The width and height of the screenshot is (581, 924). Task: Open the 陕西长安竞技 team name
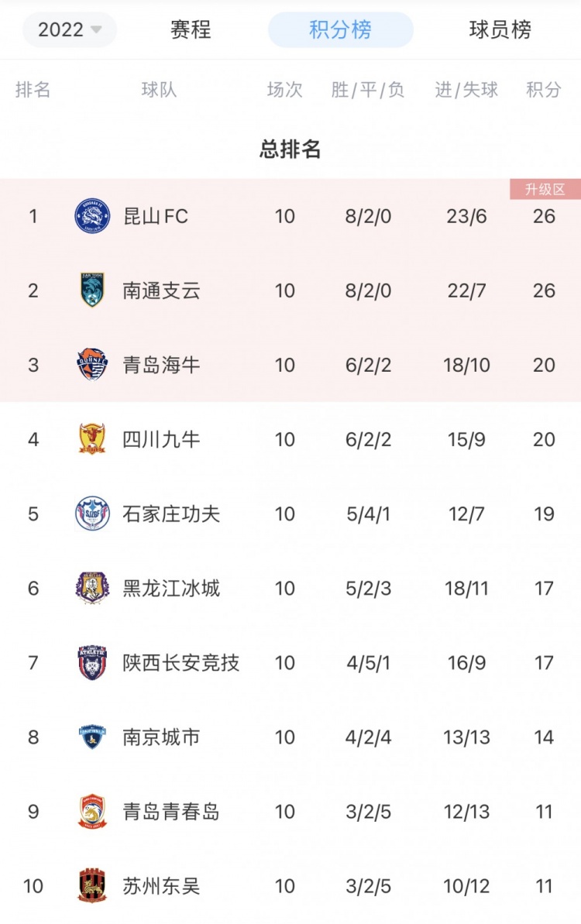(181, 663)
